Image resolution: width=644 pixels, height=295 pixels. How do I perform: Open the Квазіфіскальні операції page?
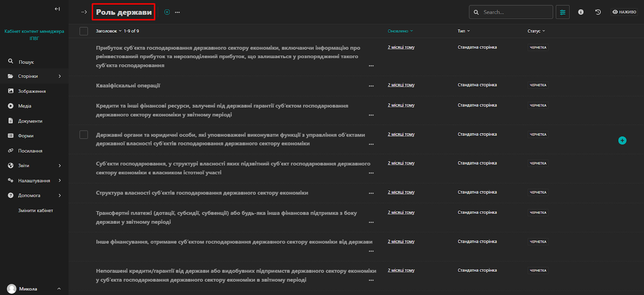[128, 86]
